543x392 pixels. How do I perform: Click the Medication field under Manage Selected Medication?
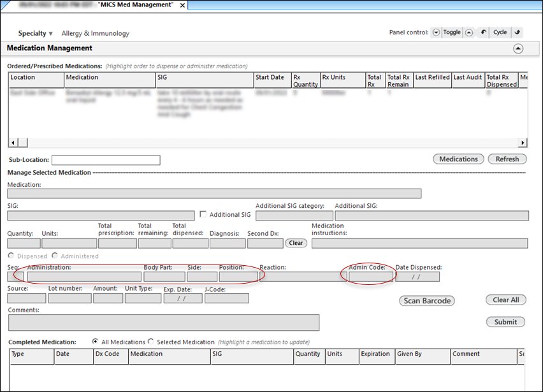214,194
